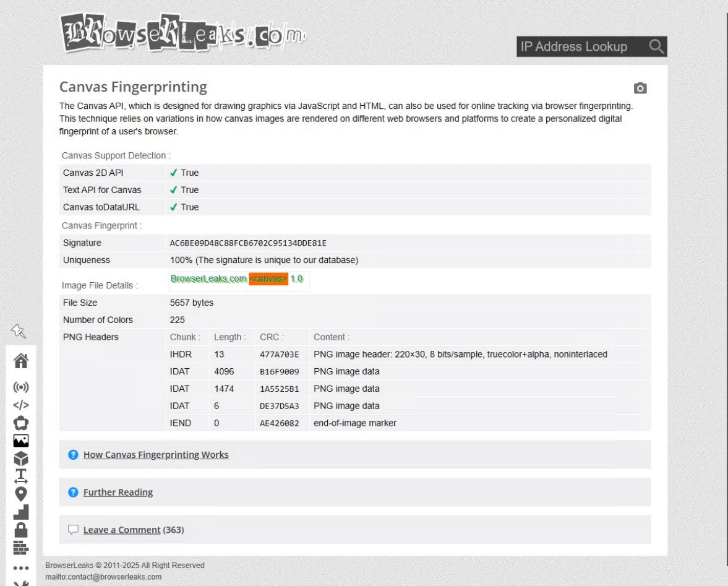Screen dimensions: 728x586
Task: Click the camera icon beside Canvas Fingerprinting title
Action: coord(640,88)
